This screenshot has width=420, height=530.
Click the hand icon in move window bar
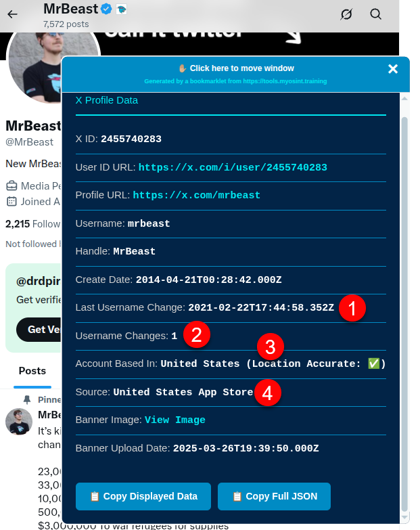183,68
